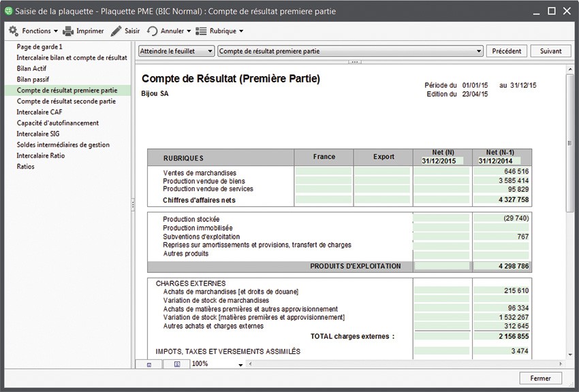Click the second view icon left of zoom
Viewport: 579px width, 392px height.
pos(176,364)
